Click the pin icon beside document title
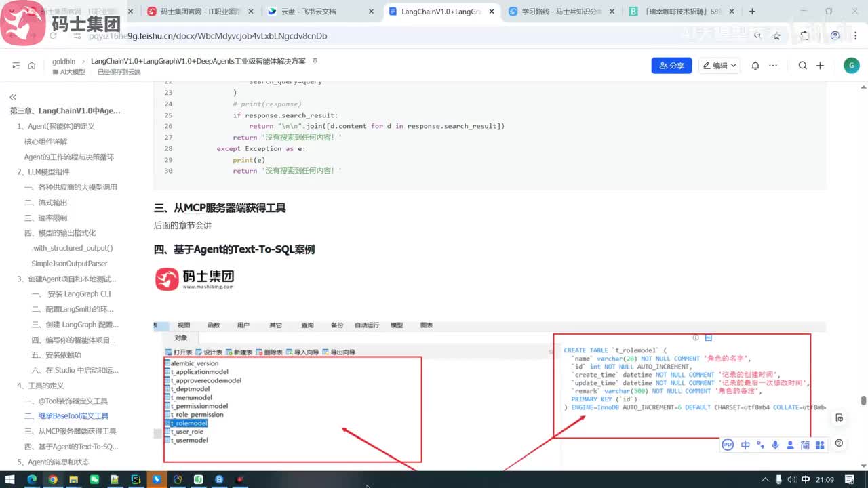The height and width of the screenshot is (488, 868). (x=315, y=62)
